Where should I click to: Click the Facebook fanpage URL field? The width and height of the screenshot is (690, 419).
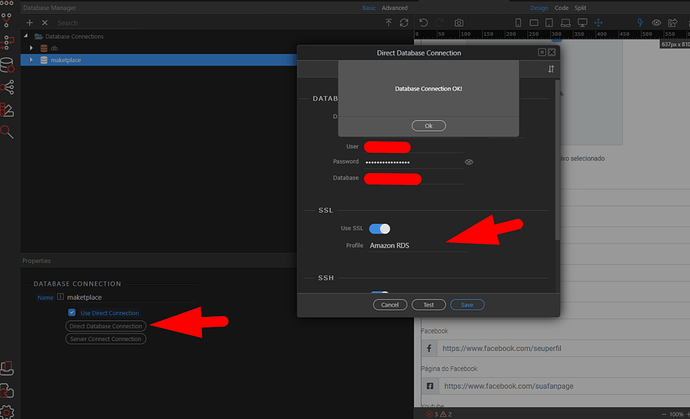563,386
